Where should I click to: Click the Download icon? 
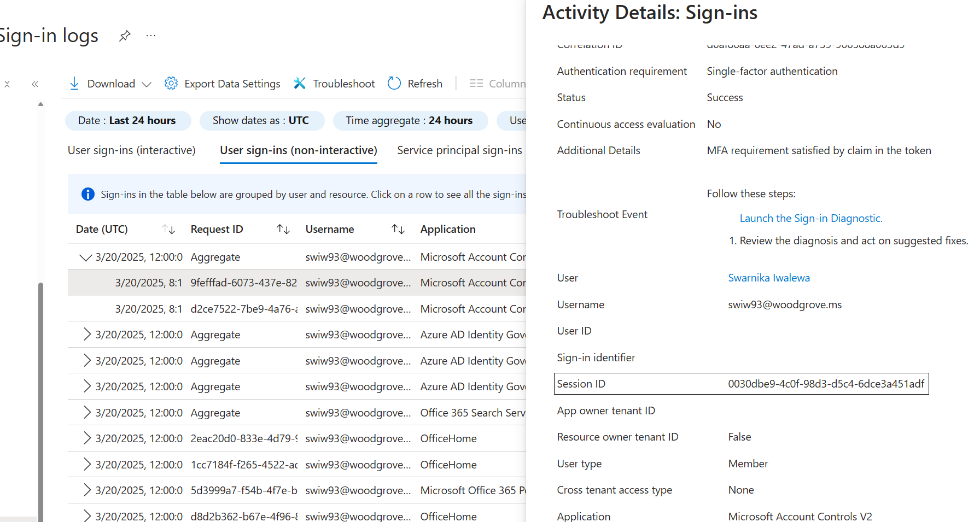tap(74, 83)
